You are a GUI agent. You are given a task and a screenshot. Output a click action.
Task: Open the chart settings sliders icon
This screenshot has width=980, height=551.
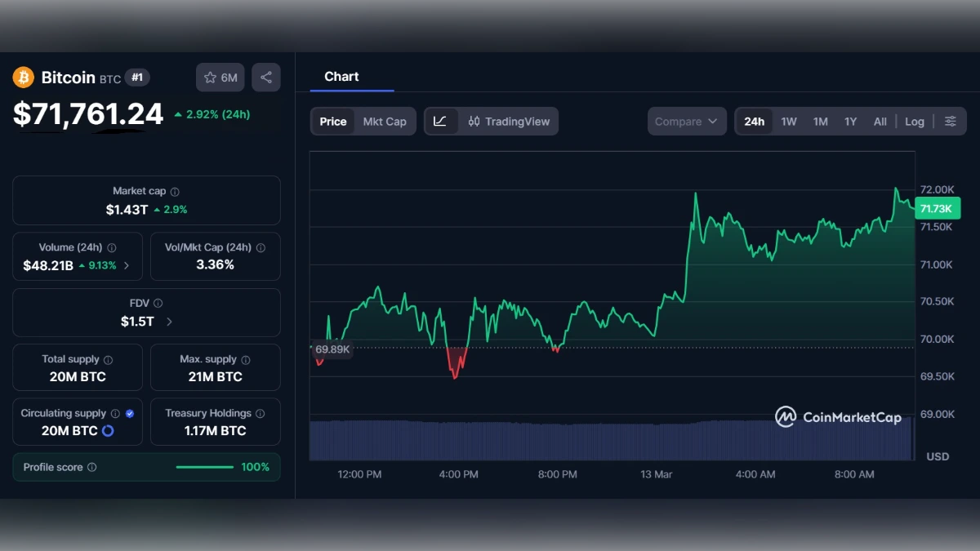point(950,121)
